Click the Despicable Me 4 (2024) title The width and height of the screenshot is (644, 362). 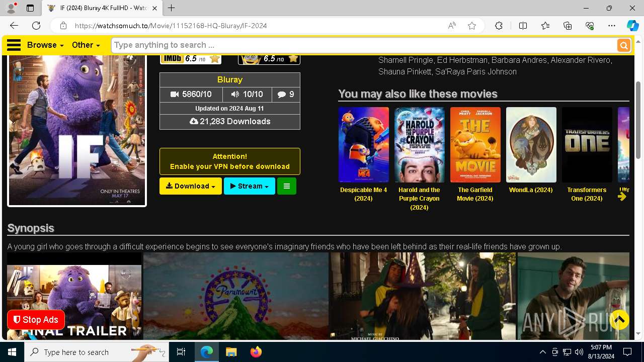364,194
